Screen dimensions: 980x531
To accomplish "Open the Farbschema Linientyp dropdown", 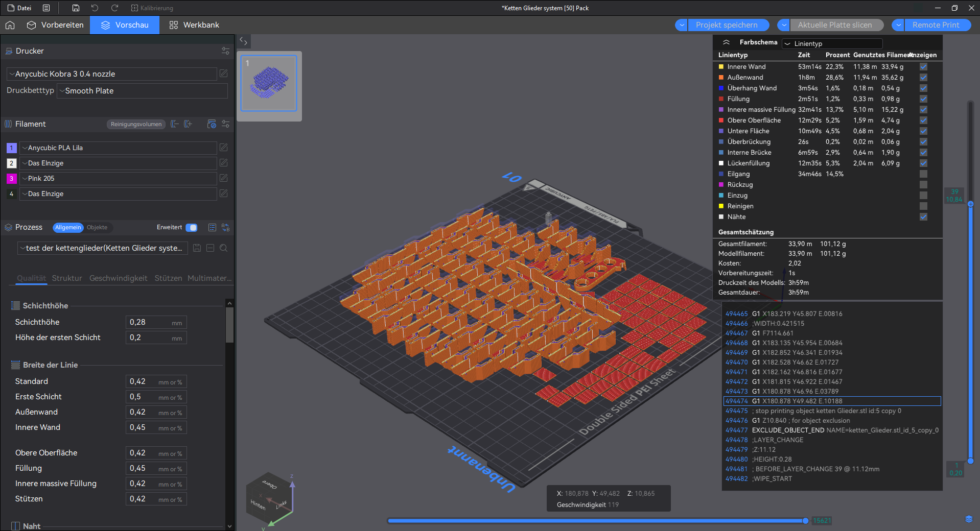I will click(832, 43).
